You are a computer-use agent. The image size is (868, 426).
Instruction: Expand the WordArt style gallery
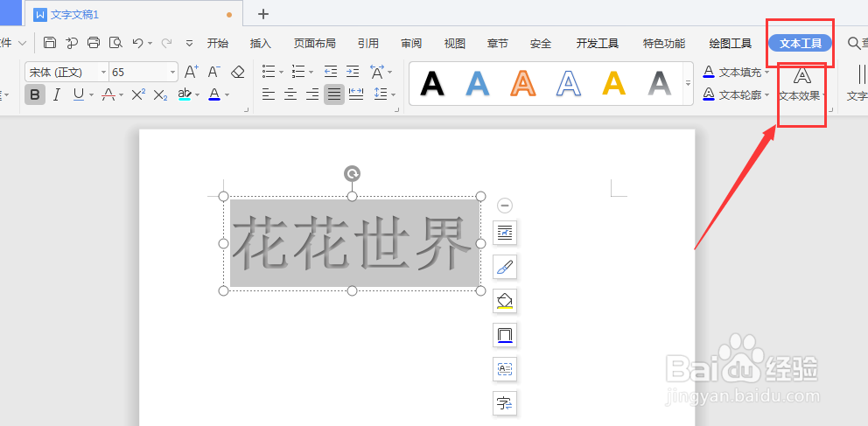pyautogui.click(x=688, y=84)
